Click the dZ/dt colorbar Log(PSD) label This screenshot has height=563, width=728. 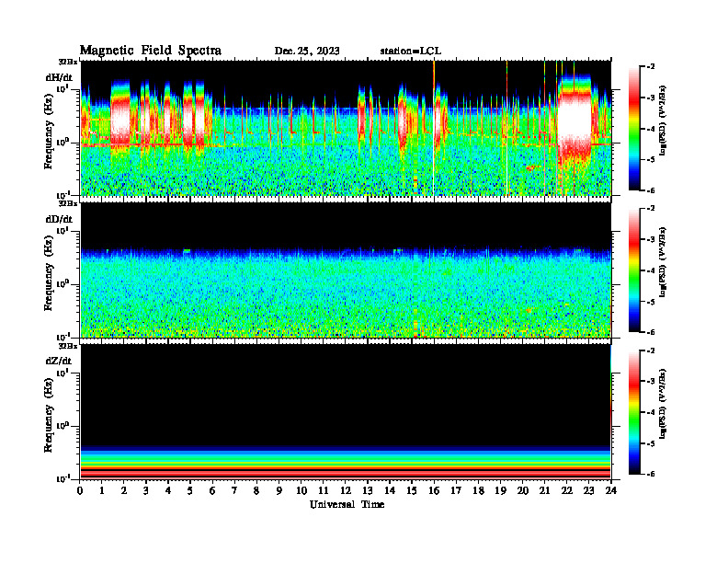(x=663, y=404)
